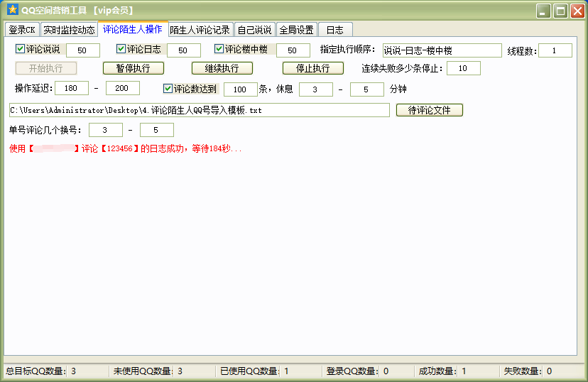Click the red status message about 日志成功
Screen dimensions: 588x382
tap(126, 149)
